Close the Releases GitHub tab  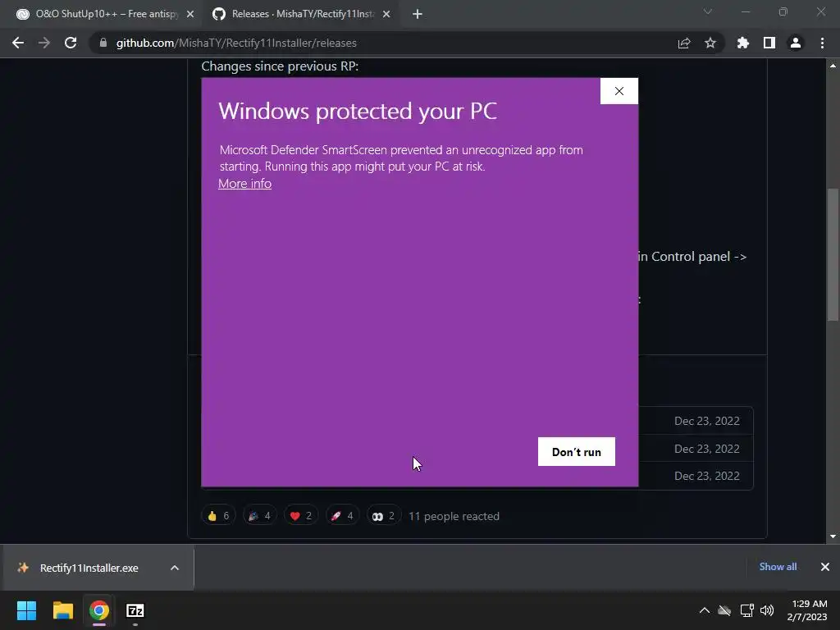386,14
